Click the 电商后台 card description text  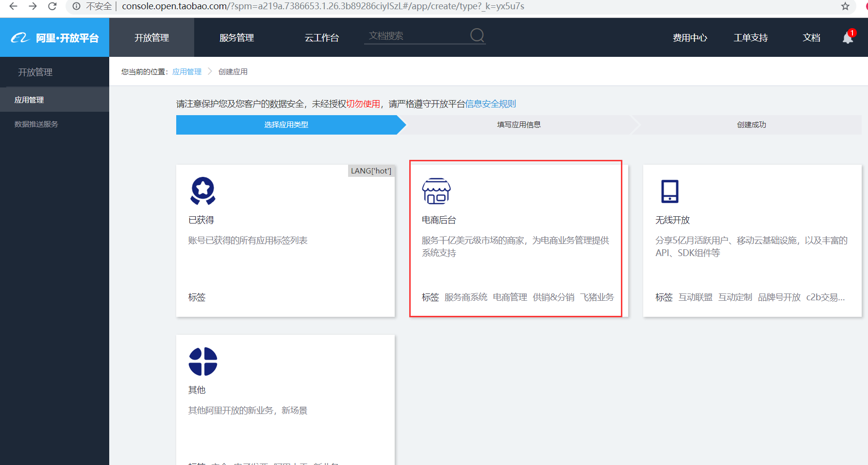[516, 246]
